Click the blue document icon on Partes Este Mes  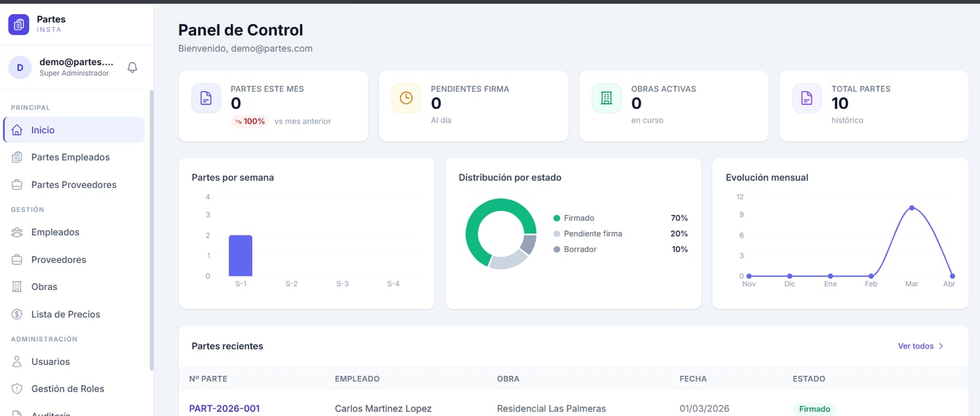click(206, 97)
